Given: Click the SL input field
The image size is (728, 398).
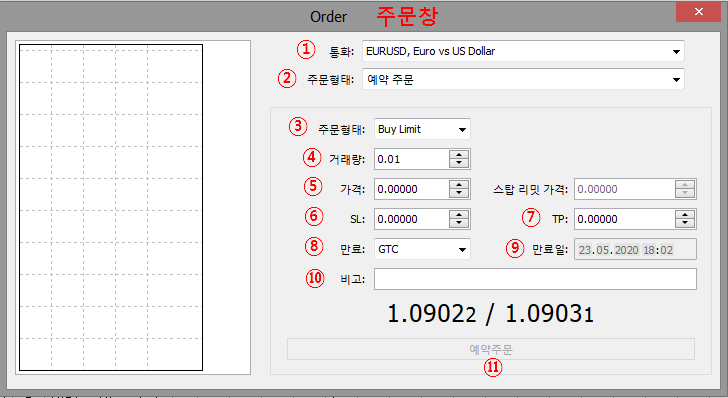Looking at the screenshot, I should pos(412,219).
